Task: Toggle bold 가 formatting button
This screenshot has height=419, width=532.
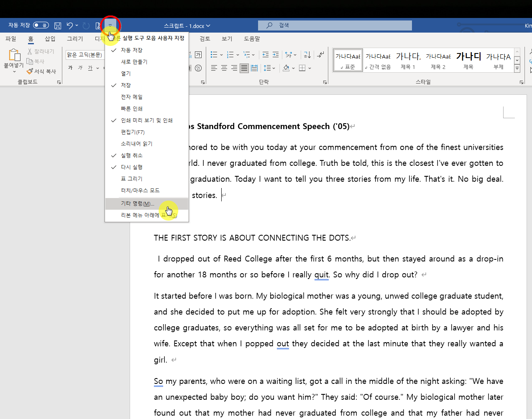Action: click(70, 68)
